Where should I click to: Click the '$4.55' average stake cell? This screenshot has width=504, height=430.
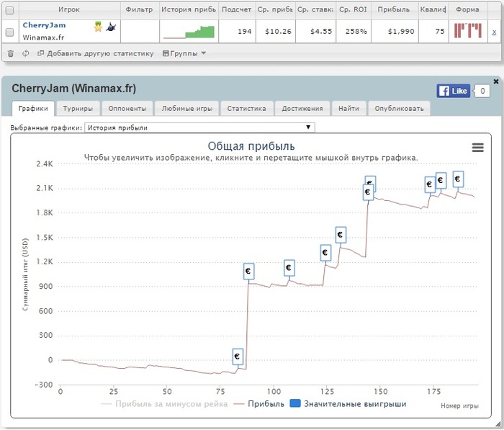[321, 32]
